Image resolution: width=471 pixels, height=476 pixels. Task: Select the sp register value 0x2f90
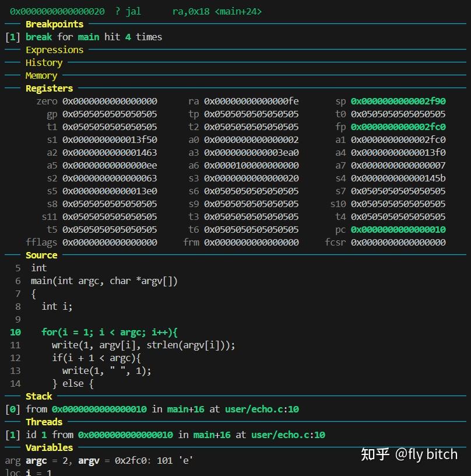398,101
